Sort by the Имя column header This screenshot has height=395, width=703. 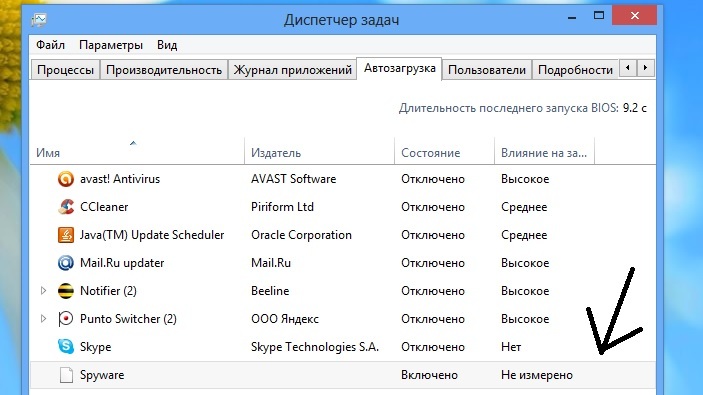click(137, 153)
